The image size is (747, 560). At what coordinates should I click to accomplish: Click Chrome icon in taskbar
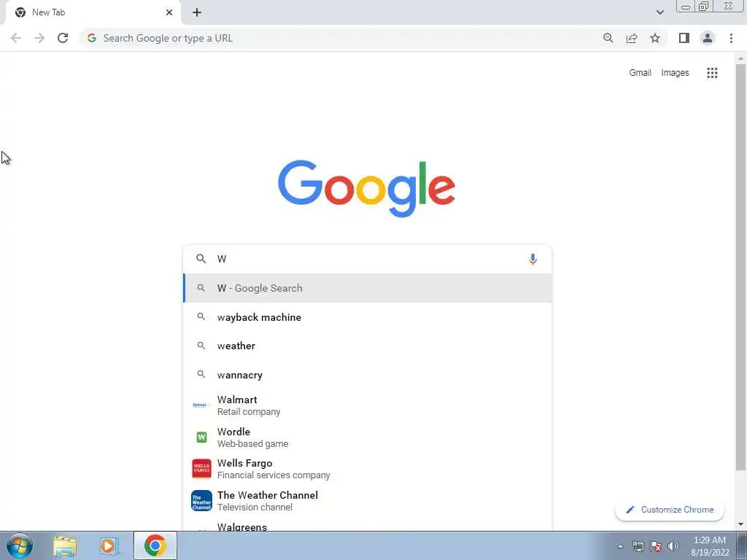155,545
